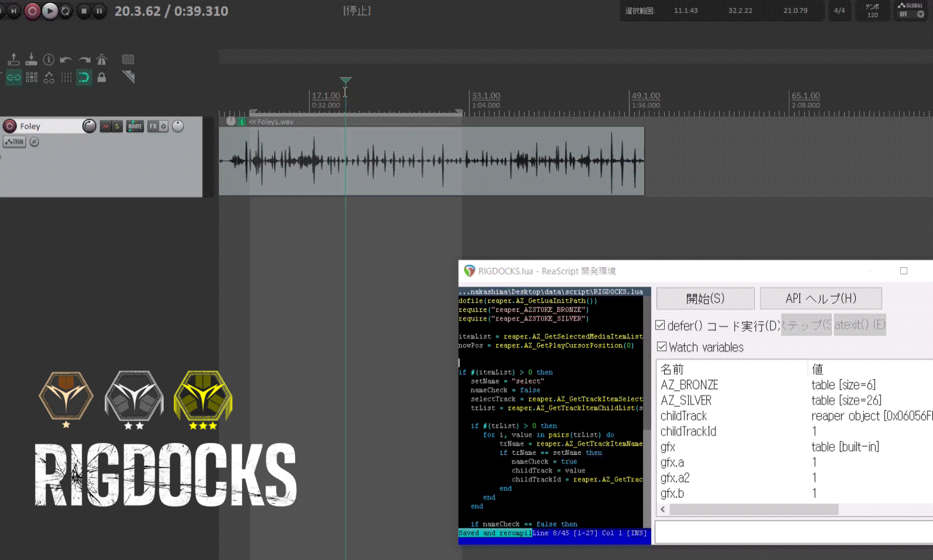The image size is (933, 560).
Task: Toggle item grouping with the green link icon
Action: 14,77
